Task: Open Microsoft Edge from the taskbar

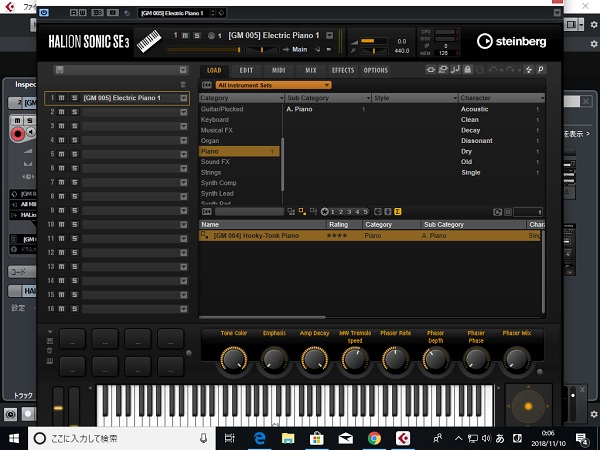Action: [259, 438]
